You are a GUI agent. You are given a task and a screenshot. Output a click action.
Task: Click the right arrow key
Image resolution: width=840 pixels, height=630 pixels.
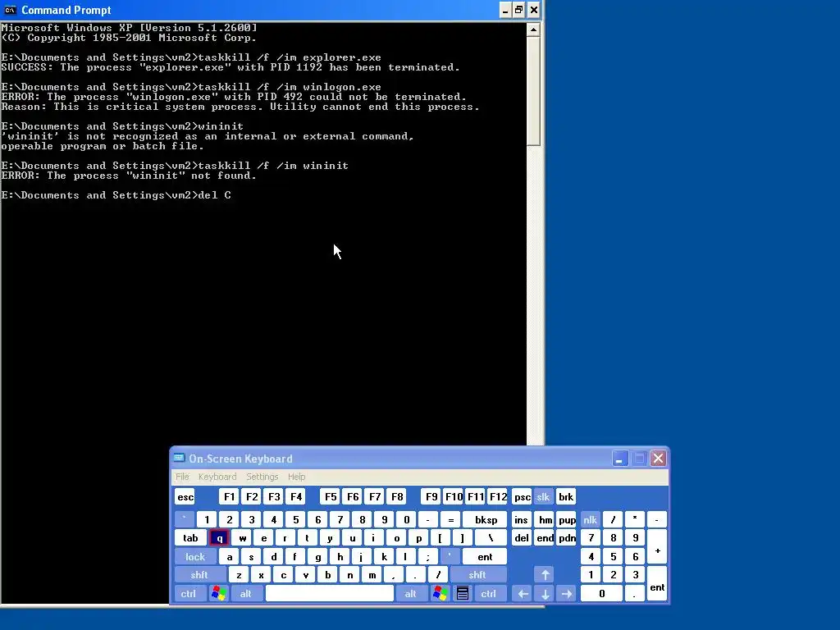[567, 594]
